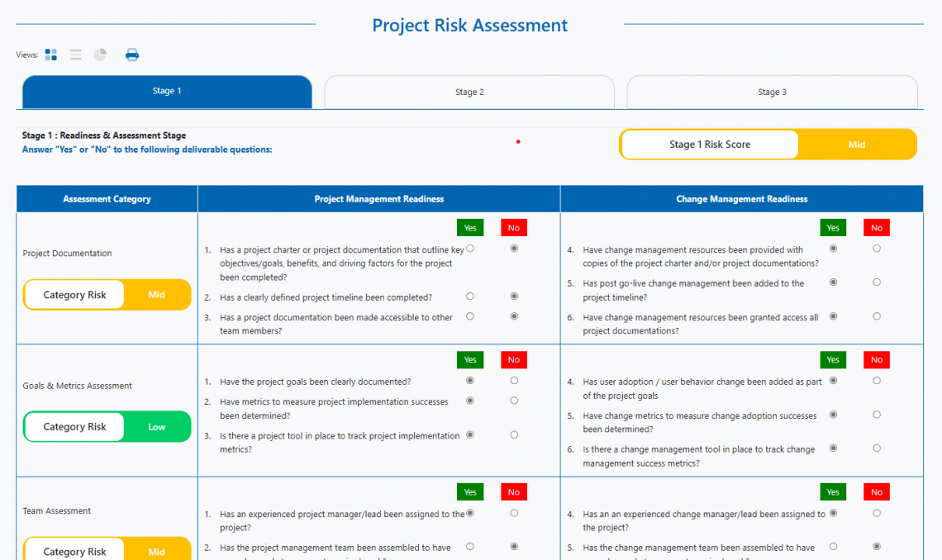Viewport: 942px width, 560px height.
Task: Switch to the Stage 3 tab
Action: [772, 92]
